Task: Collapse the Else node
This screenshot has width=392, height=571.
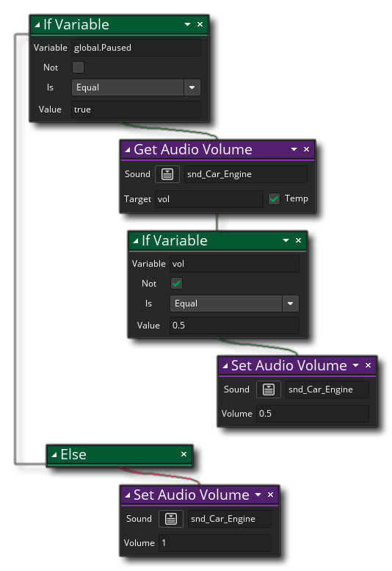Action: 54,455
